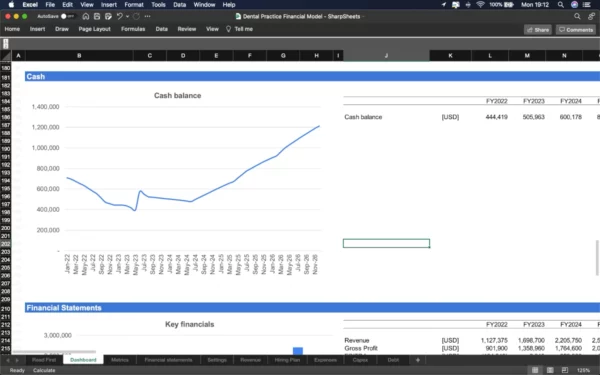Add a new sheet with plus button
This screenshot has height=375, width=600.
coord(418,360)
